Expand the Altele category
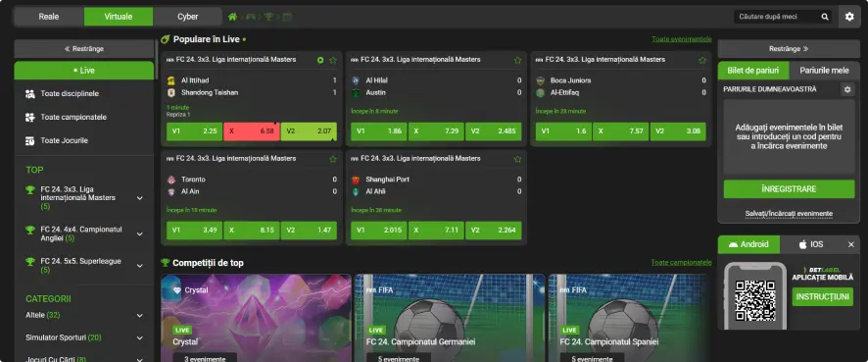Viewport: 868px width, 362px height. point(140,316)
